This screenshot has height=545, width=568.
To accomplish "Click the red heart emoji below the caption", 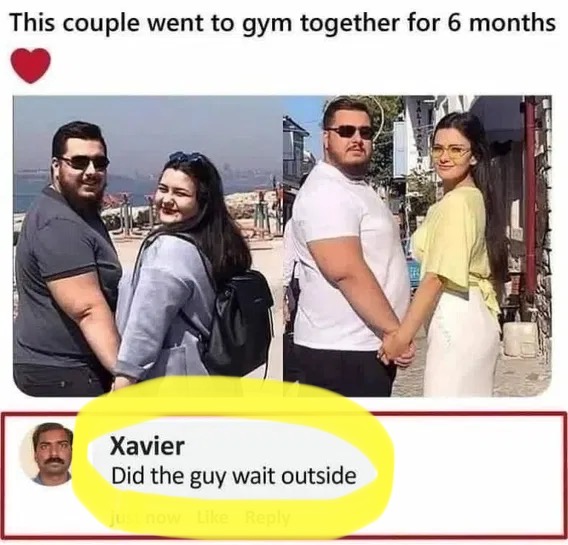I will coord(30,66).
